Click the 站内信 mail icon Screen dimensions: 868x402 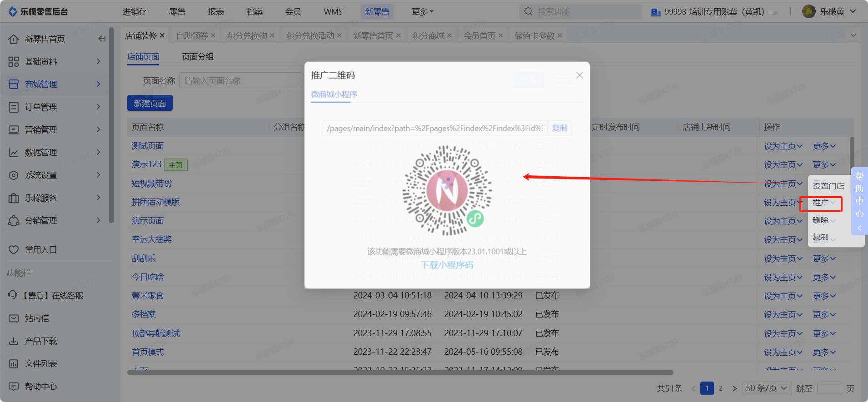point(14,318)
